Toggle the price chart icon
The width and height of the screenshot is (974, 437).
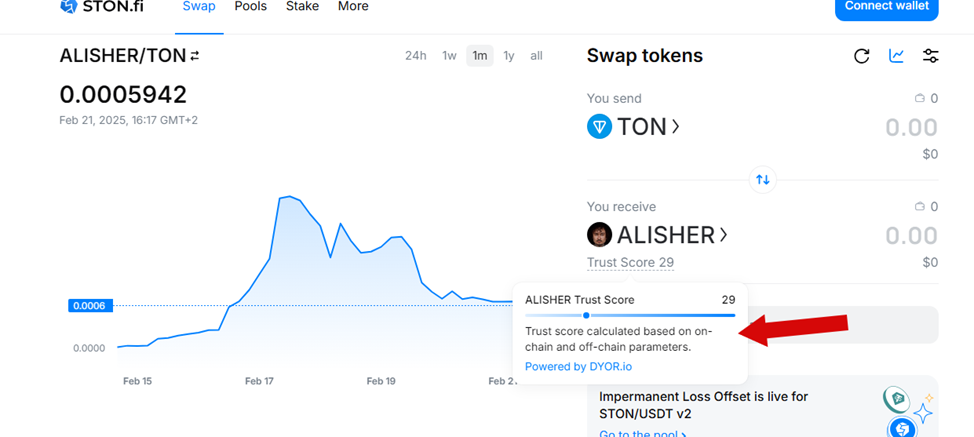(x=896, y=56)
